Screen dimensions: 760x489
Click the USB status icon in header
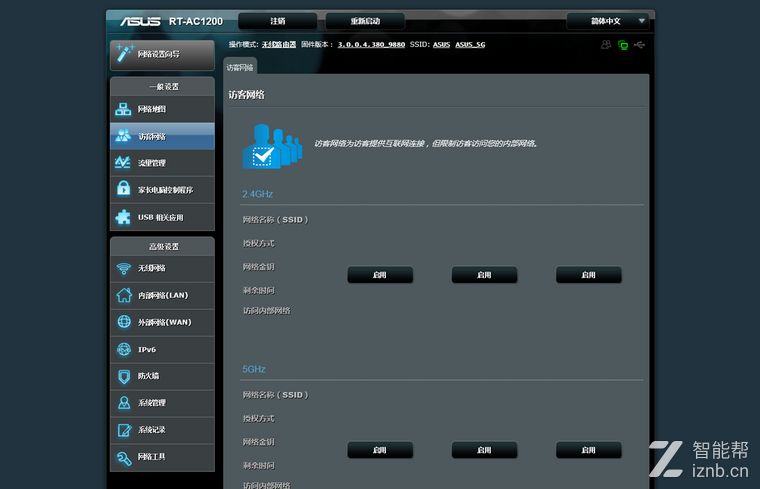[640, 45]
